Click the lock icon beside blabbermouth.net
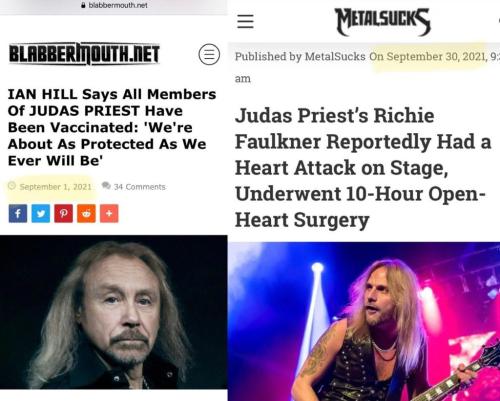Viewport: 500px width, 401px height. click(83, 5)
